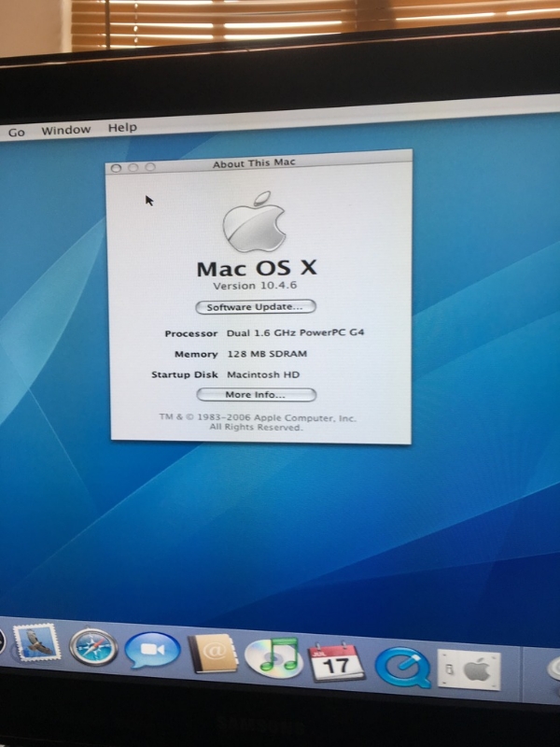This screenshot has width=560, height=747.
Task: Launch QuickTime Player from the Dock
Action: coord(403,667)
